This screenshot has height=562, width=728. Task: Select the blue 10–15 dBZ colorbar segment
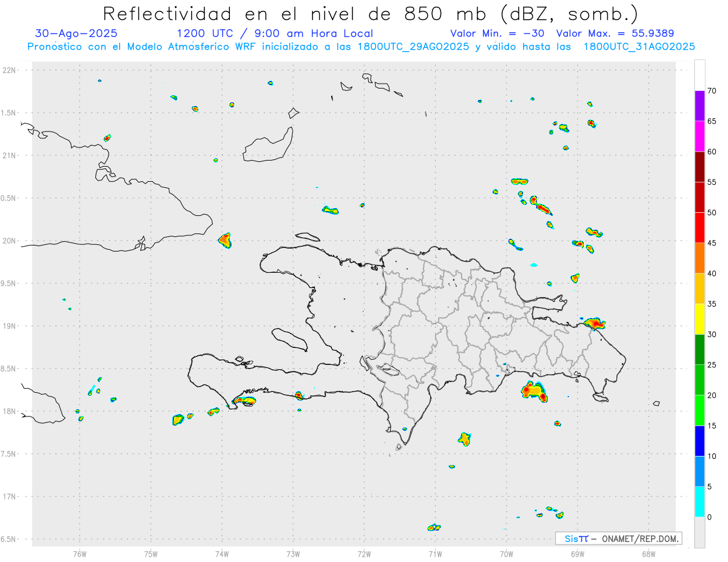pyautogui.click(x=699, y=441)
